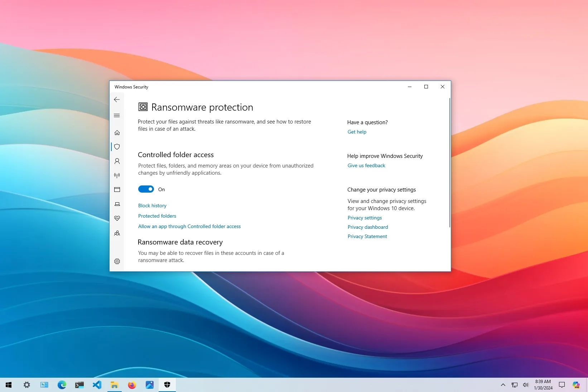Open the Privacy Statement
The image size is (588, 392).
tap(367, 236)
